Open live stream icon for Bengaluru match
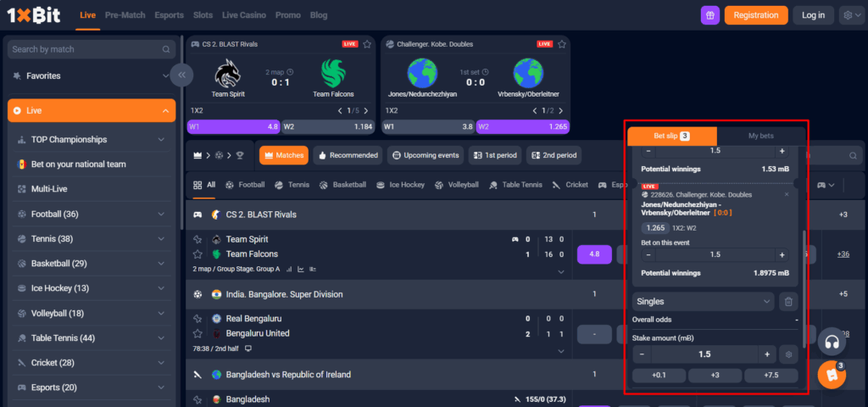868x407 pixels. tap(248, 348)
